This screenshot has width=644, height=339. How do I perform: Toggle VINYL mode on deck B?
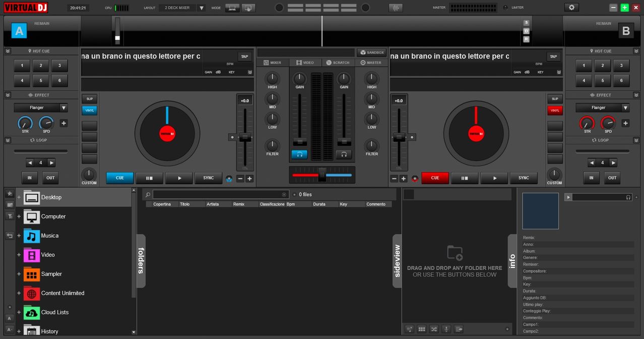point(555,110)
